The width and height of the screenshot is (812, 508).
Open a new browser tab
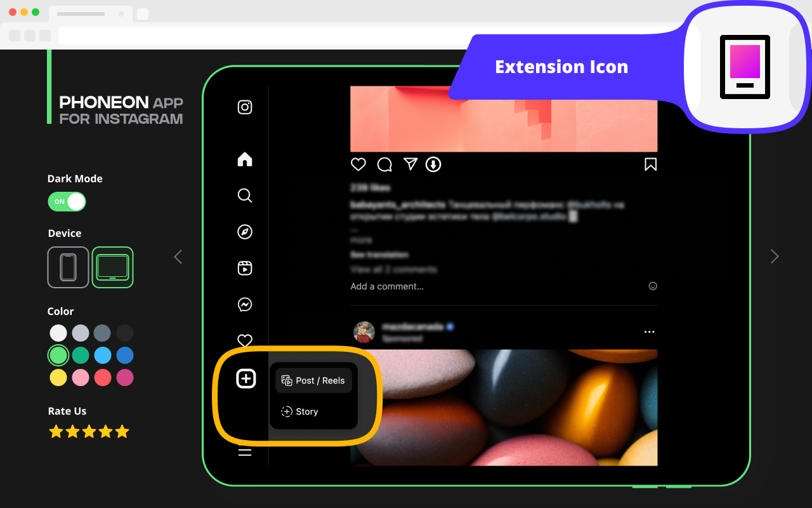(x=143, y=13)
